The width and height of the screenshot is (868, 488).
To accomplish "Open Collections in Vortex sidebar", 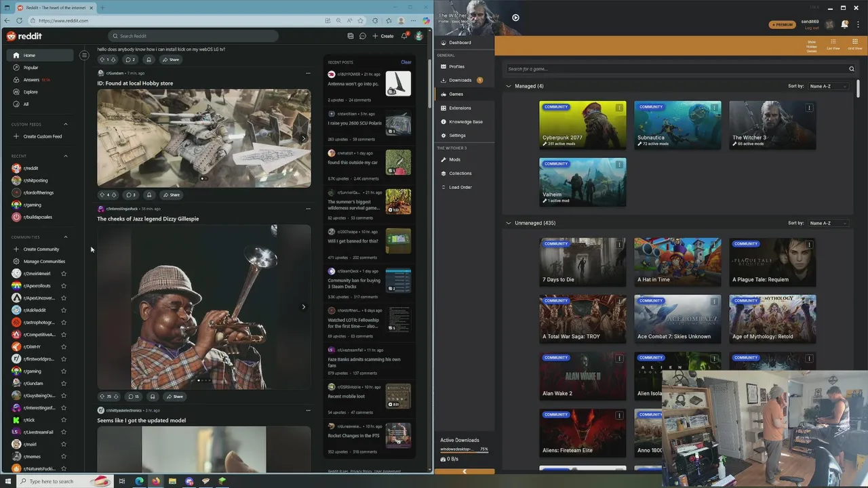I will pyautogui.click(x=460, y=174).
